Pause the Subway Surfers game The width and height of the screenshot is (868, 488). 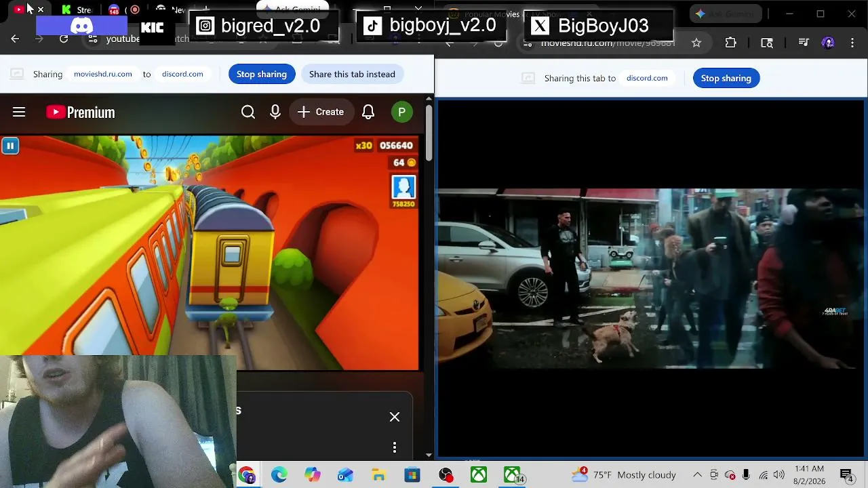click(x=10, y=146)
